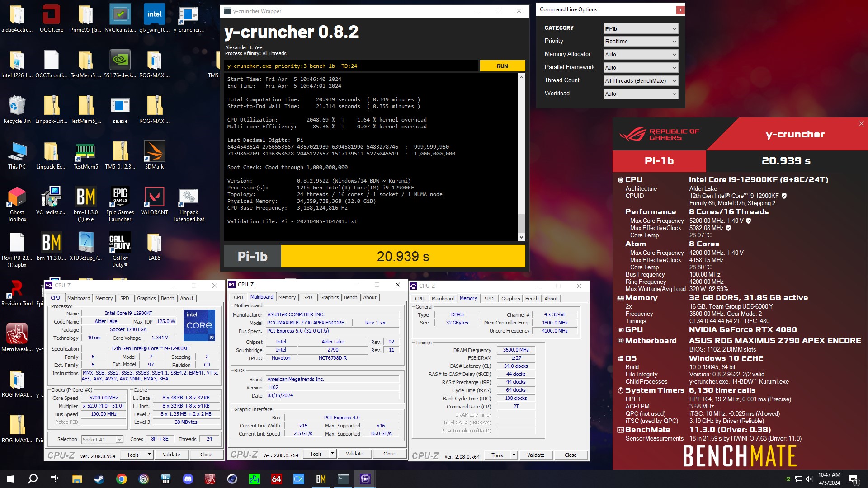Click Validate in right CPU-Z window

(x=536, y=455)
